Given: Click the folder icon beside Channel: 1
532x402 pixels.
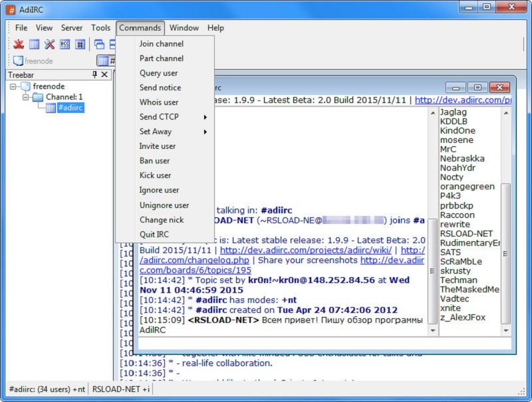Looking at the screenshot, I should click(x=38, y=97).
